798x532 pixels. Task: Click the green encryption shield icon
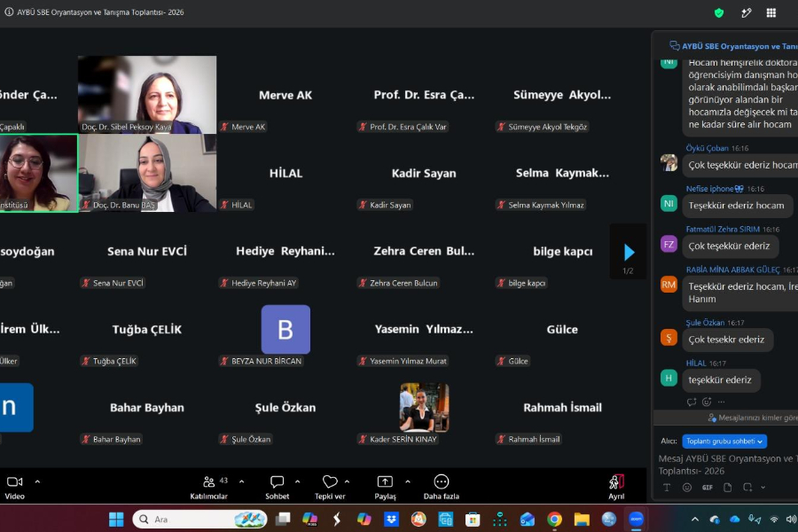tap(719, 12)
